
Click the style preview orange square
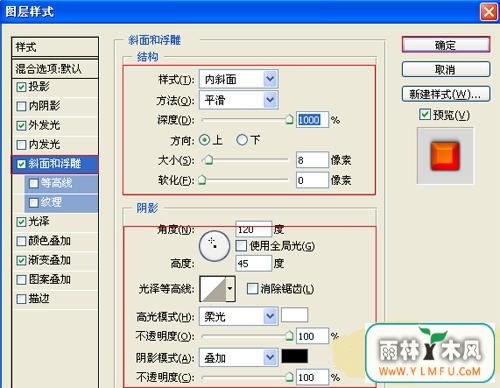(x=445, y=156)
